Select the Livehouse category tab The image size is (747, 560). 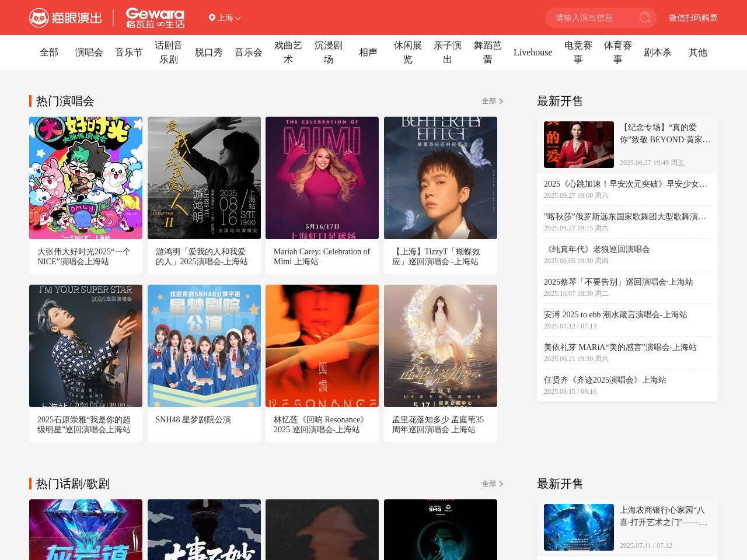coord(533,52)
